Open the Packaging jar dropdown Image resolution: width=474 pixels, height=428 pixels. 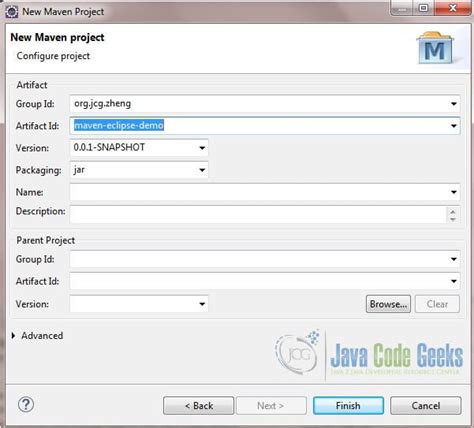point(202,170)
